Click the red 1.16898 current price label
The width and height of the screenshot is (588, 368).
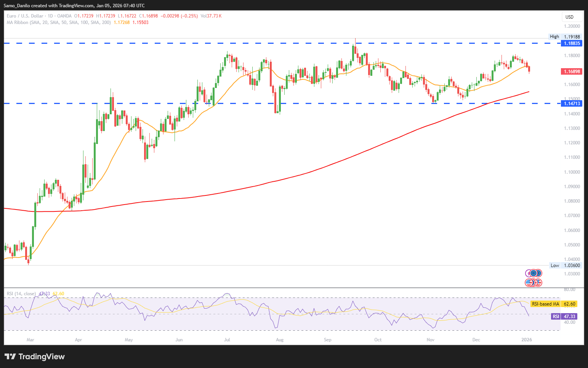click(572, 72)
